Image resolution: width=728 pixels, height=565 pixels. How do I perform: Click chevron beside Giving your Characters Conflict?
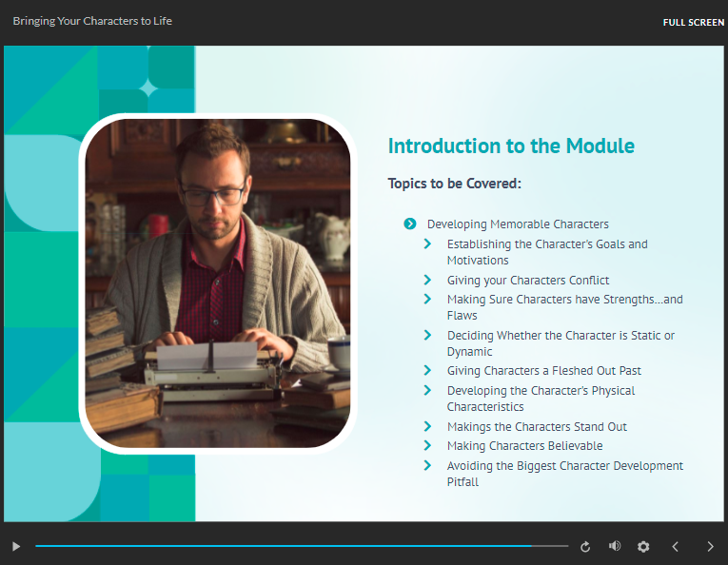427,281
